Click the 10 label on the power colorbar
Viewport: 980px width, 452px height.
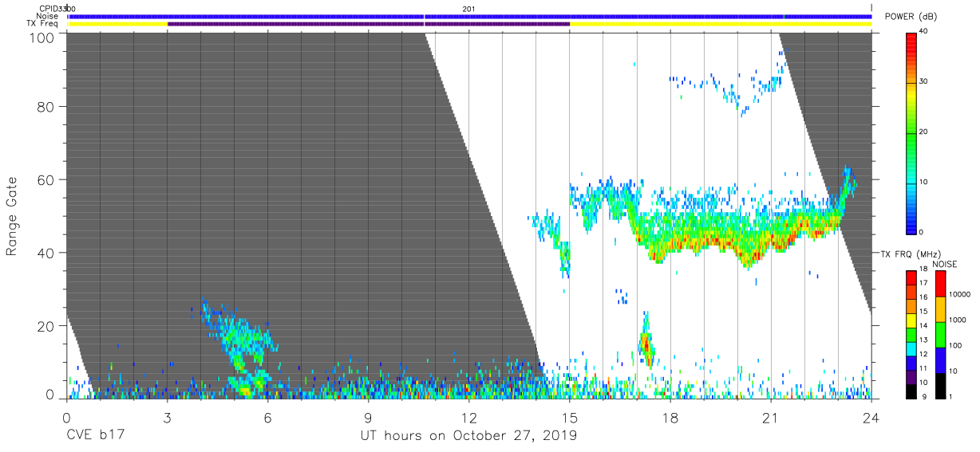tap(923, 182)
